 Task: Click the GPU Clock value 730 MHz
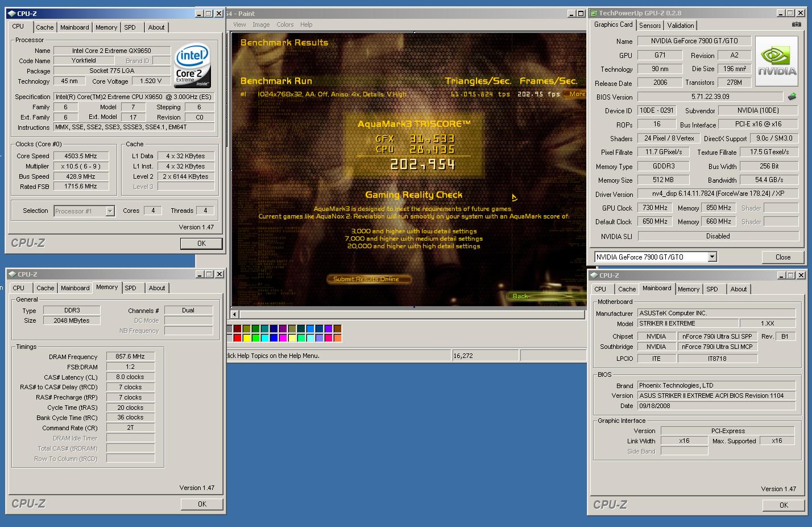tap(655, 208)
